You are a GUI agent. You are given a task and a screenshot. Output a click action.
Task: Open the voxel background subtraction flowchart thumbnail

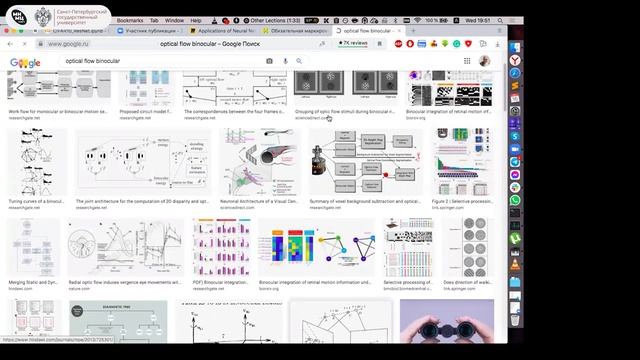click(366, 162)
